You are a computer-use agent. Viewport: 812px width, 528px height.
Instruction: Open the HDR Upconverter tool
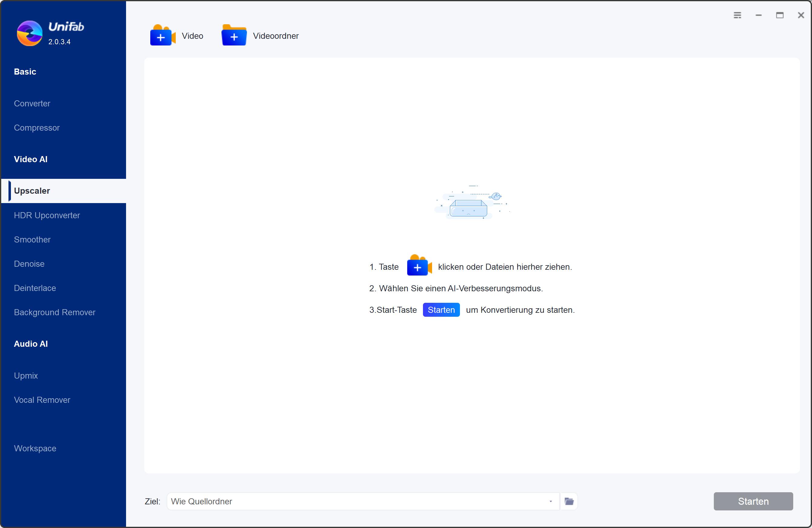click(x=47, y=215)
